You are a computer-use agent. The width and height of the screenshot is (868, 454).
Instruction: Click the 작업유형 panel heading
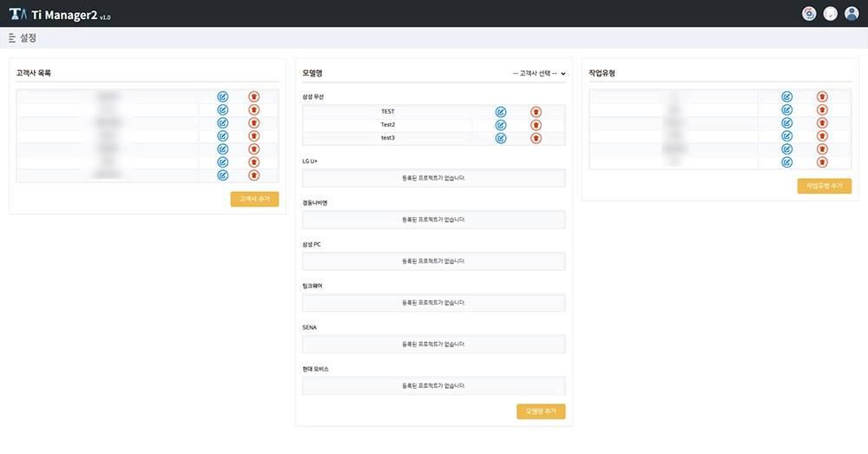602,73
